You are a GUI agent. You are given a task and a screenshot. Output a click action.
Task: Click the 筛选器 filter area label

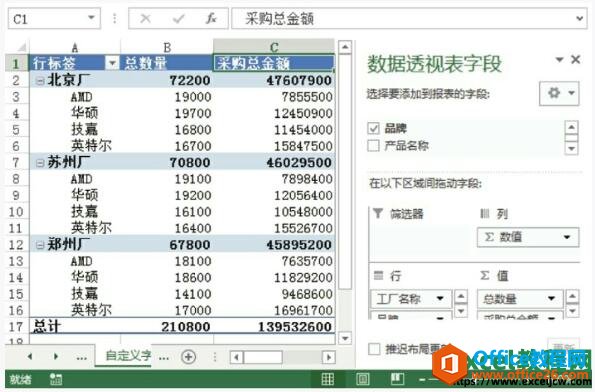click(x=406, y=214)
